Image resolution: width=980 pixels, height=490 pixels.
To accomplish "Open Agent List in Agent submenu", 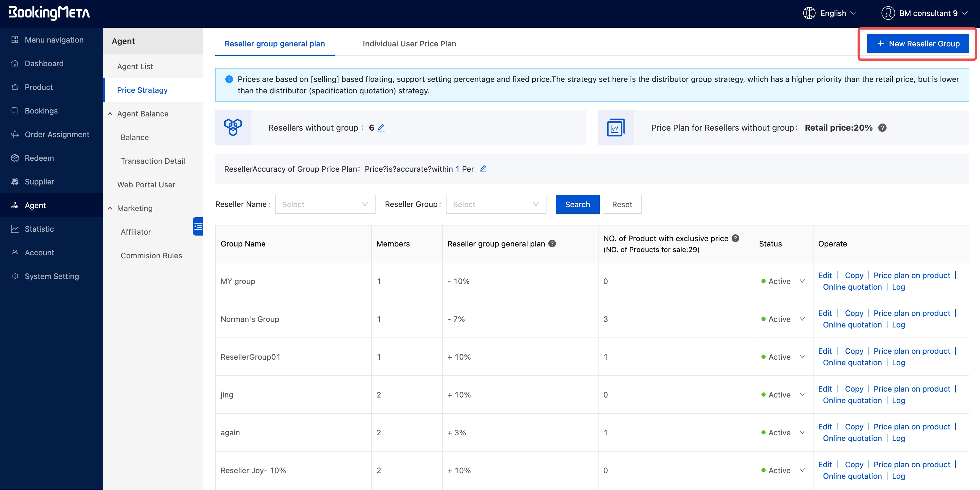I will (x=135, y=66).
